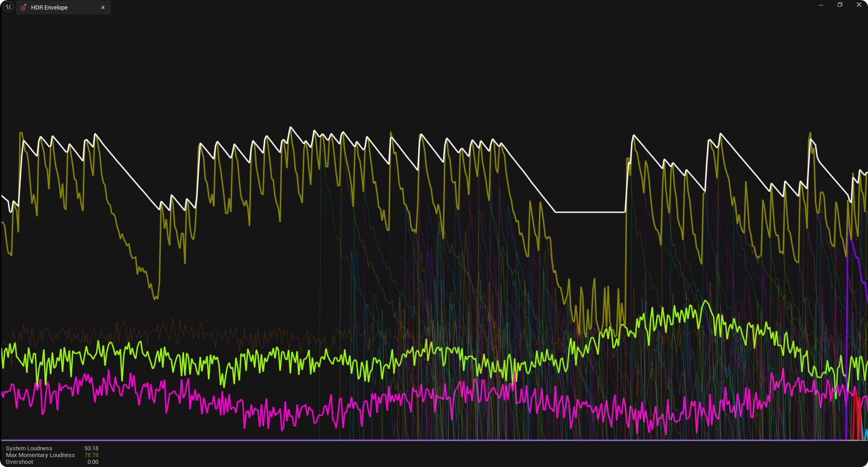Click the 78.78 momentary loudness value
Viewport: 868px width, 467px height.
[x=91, y=455]
